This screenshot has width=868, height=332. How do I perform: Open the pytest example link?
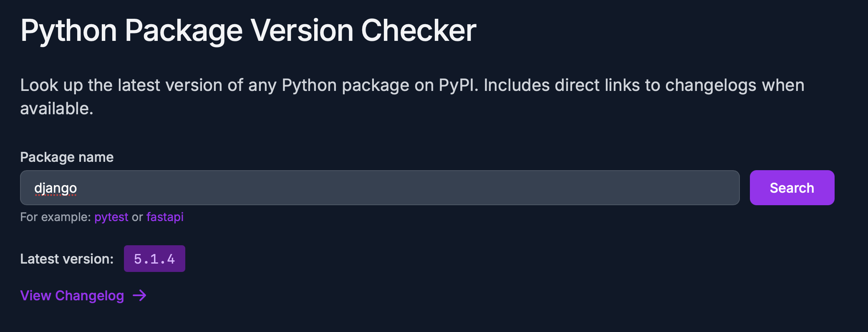pyautogui.click(x=111, y=217)
